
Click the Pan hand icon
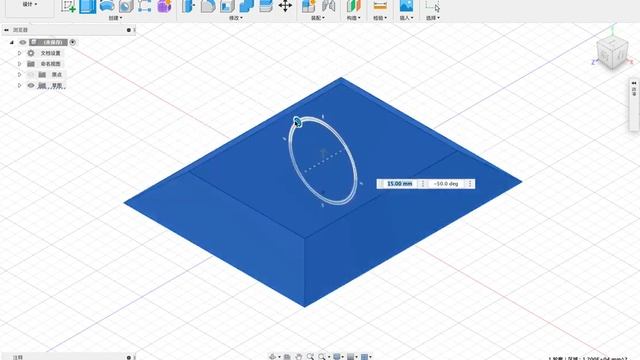click(x=299, y=357)
